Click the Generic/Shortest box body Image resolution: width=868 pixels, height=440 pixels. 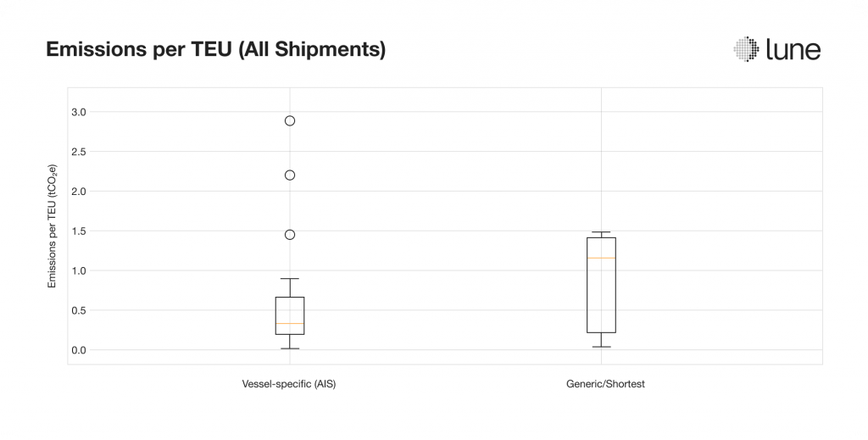(601, 288)
